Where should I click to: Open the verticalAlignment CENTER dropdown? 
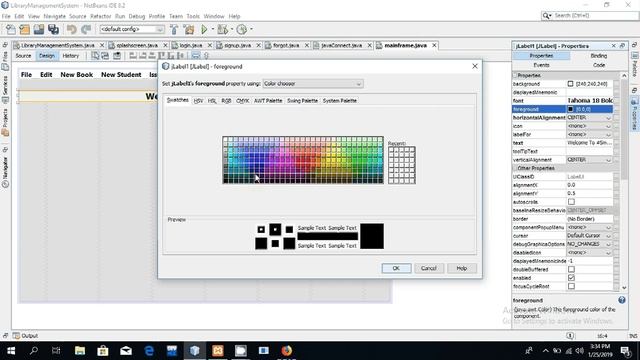(x=589, y=160)
